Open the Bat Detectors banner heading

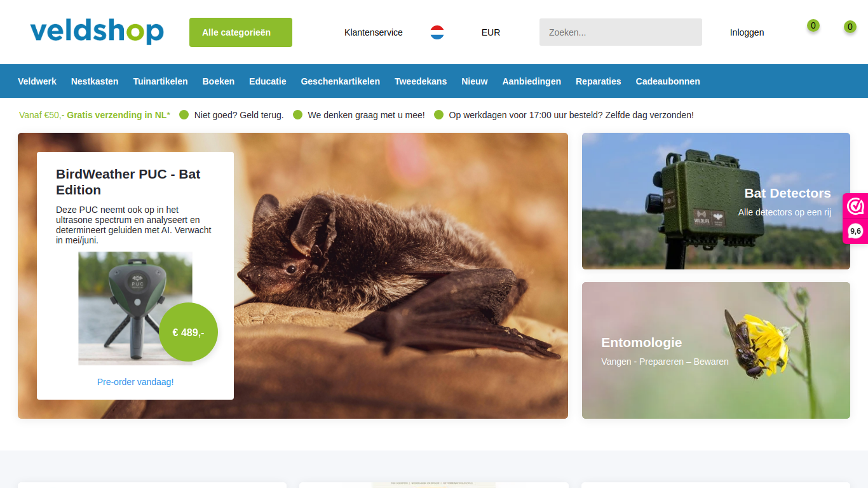788,193
